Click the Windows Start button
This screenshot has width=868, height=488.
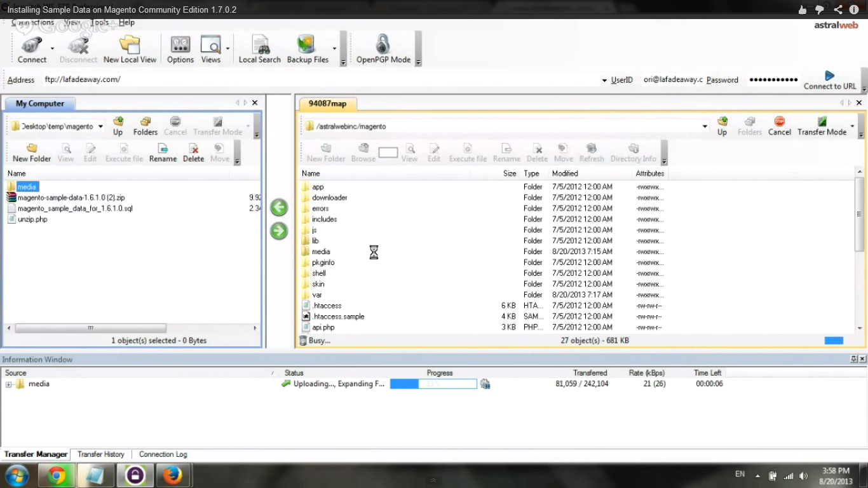(x=17, y=475)
